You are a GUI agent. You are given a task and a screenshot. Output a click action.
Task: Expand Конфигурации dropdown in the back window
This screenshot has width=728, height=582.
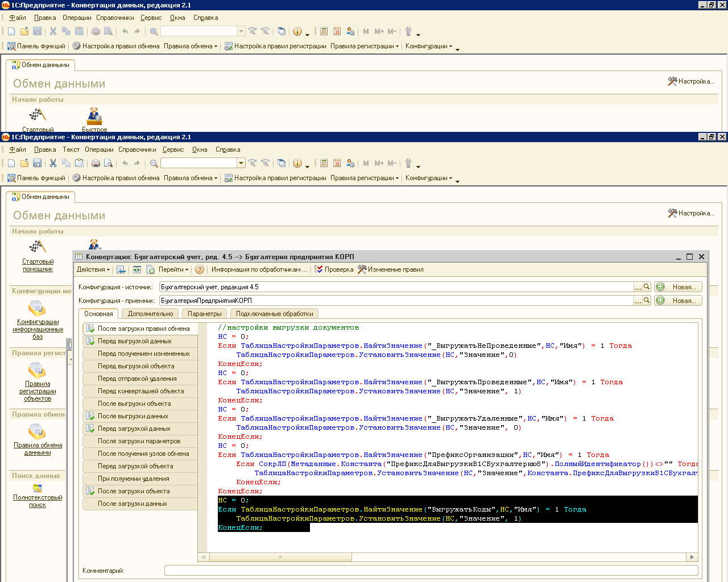pyautogui.click(x=429, y=46)
